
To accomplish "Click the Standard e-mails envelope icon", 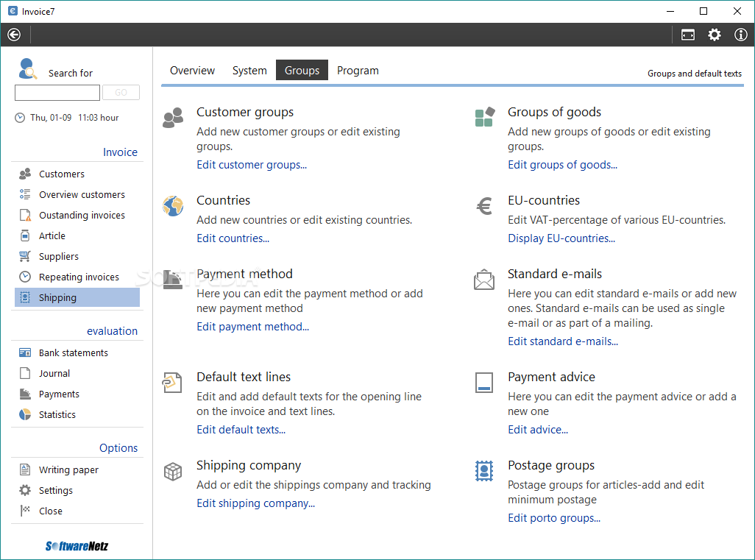I will (484, 280).
